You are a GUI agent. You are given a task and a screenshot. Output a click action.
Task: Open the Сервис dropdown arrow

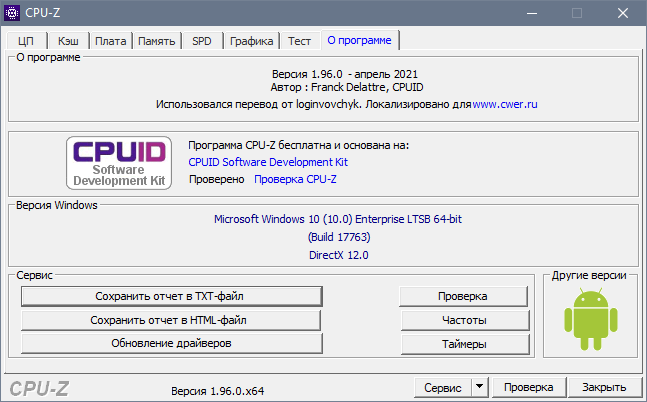479,387
